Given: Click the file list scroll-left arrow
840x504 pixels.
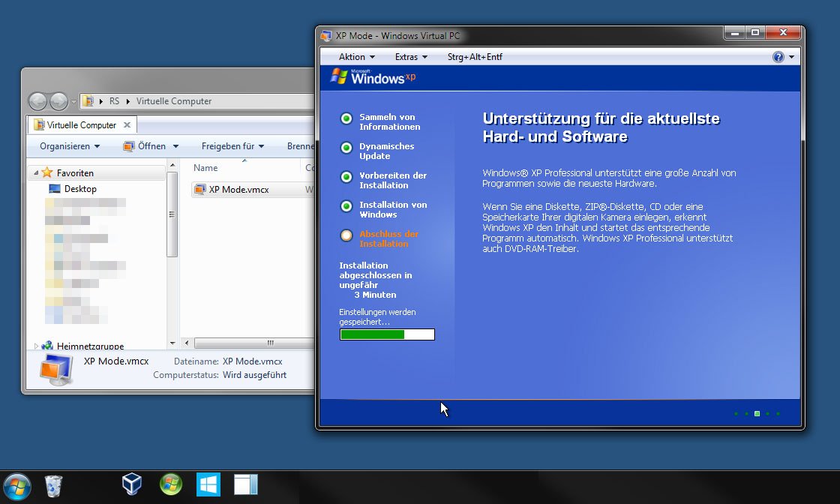Looking at the screenshot, I should pos(187,343).
